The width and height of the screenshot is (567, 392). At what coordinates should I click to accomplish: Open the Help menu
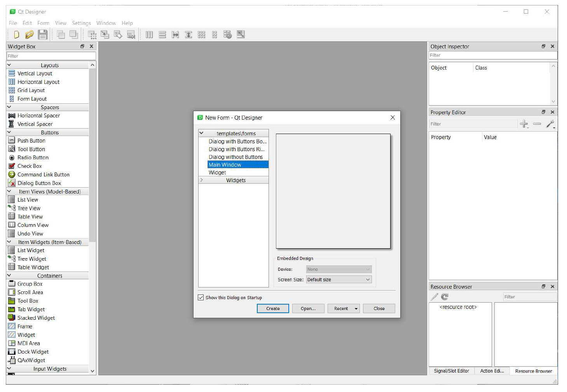(x=127, y=23)
